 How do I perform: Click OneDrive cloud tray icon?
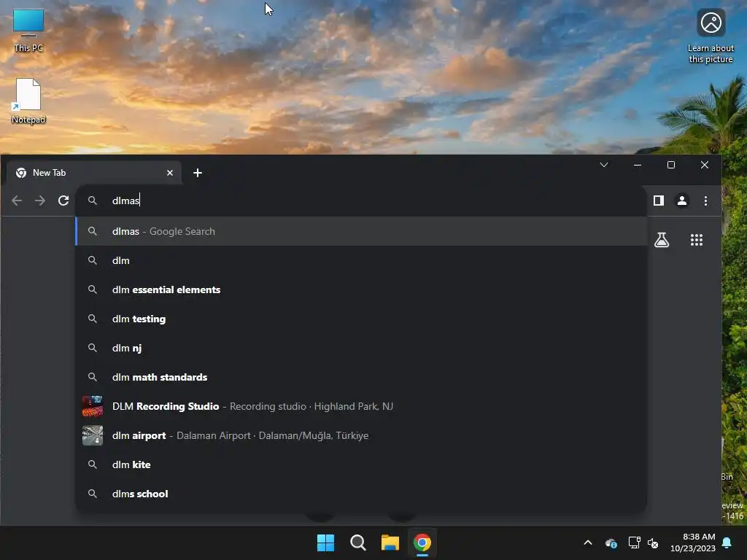click(x=611, y=542)
